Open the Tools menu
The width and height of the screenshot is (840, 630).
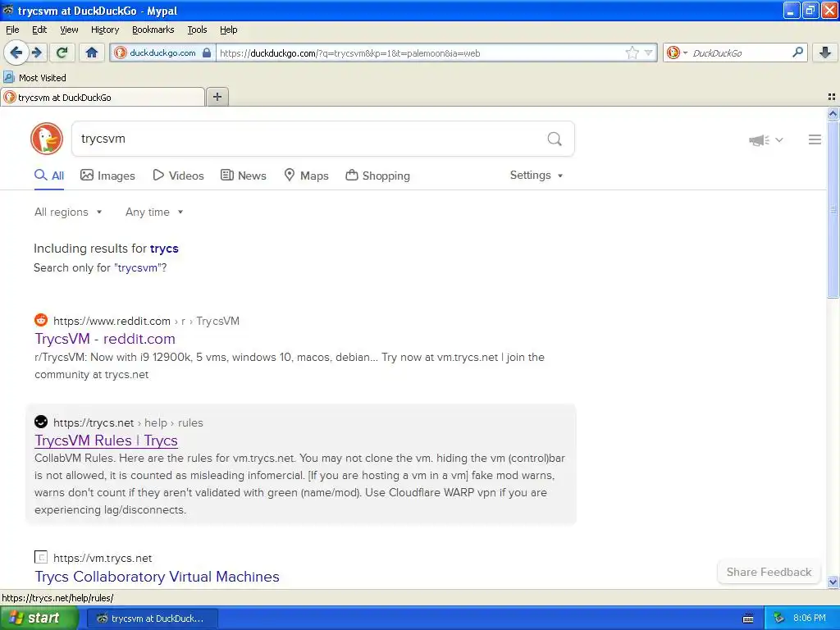tap(197, 30)
